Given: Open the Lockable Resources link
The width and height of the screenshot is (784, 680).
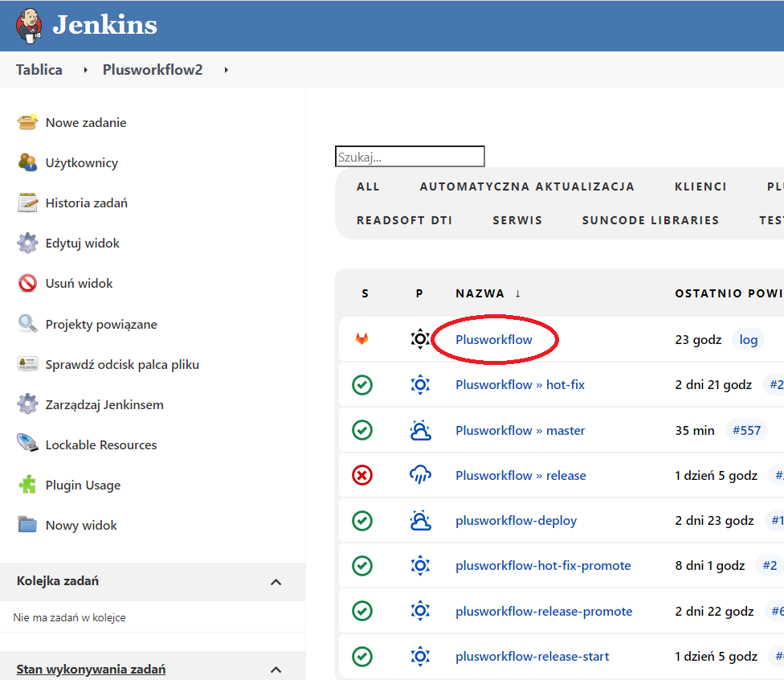Looking at the screenshot, I should click(x=101, y=444).
